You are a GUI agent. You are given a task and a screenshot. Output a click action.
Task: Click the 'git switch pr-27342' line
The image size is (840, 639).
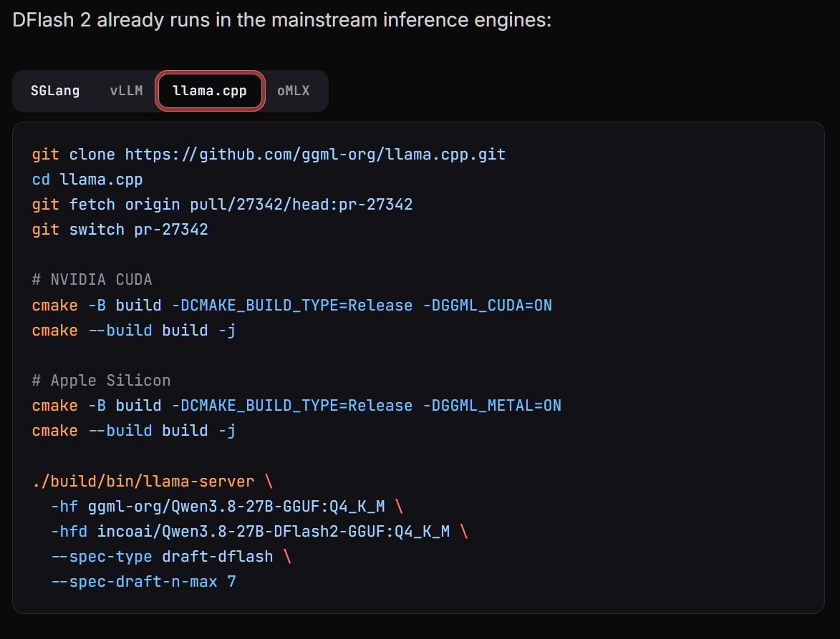click(x=120, y=230)
